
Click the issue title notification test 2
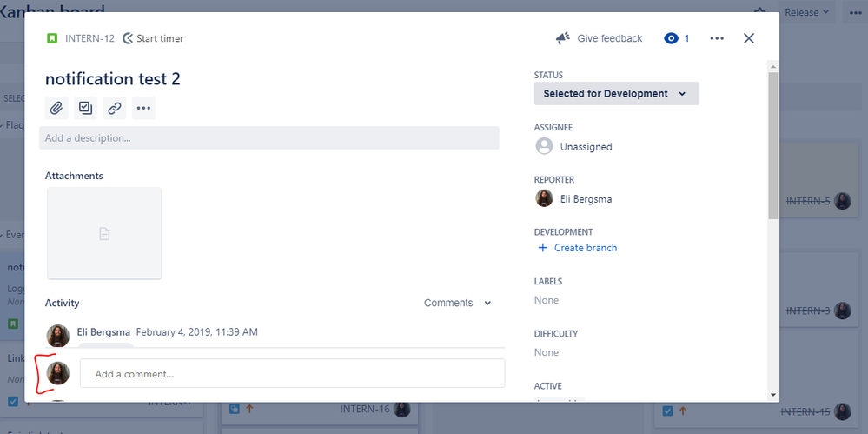tap(113, 78)
